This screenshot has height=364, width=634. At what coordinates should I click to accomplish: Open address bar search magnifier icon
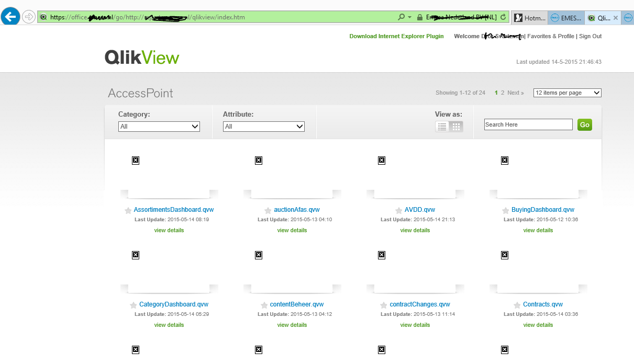pyautogui.click(x=402, y=17)
